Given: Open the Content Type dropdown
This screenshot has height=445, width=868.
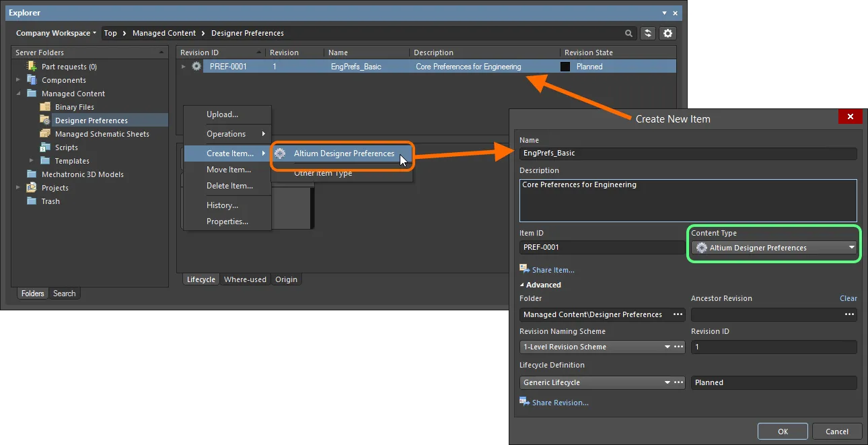Looking at the screenshot, I should click(774, 248).
